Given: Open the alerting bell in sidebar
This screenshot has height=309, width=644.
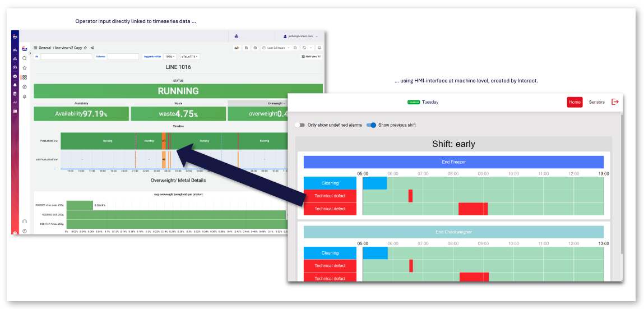Looking at the screenshot, I should click(25, 96).
